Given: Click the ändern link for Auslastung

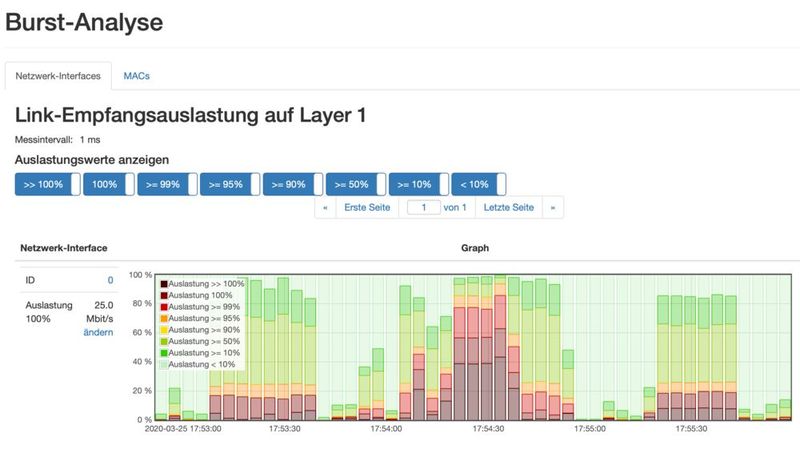Looking at the screenshot, I should 98,332.
